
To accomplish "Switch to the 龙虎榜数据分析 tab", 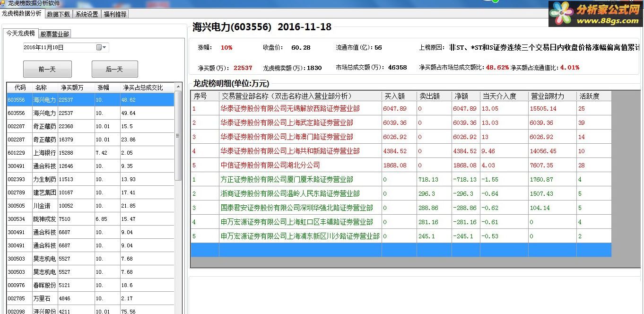I will (x=22, y=14).
